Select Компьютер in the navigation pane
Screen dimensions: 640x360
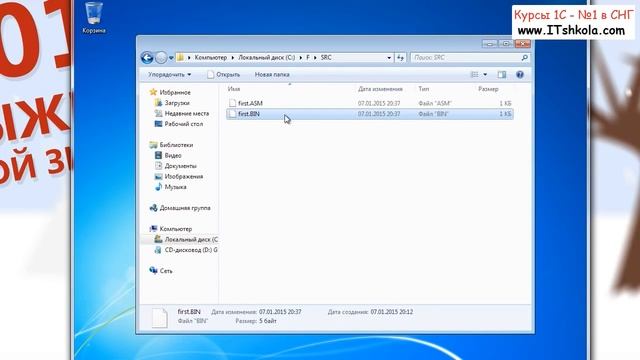[176, 229]
